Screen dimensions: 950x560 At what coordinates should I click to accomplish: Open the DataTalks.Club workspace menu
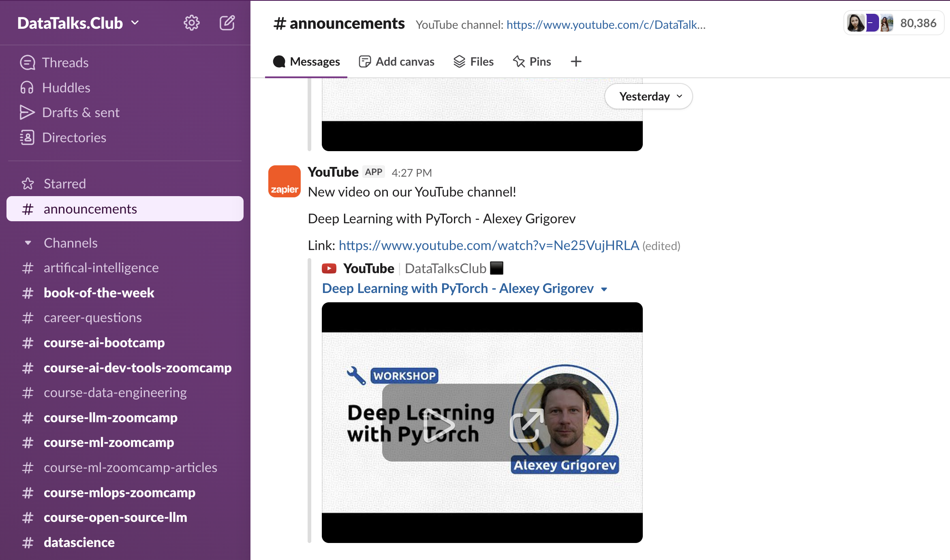pyautogui.click(x=77, y=23)
